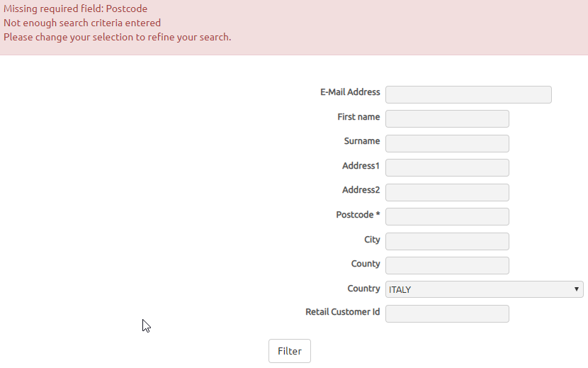Click into the Address1 field

click(x=447, y=167)
